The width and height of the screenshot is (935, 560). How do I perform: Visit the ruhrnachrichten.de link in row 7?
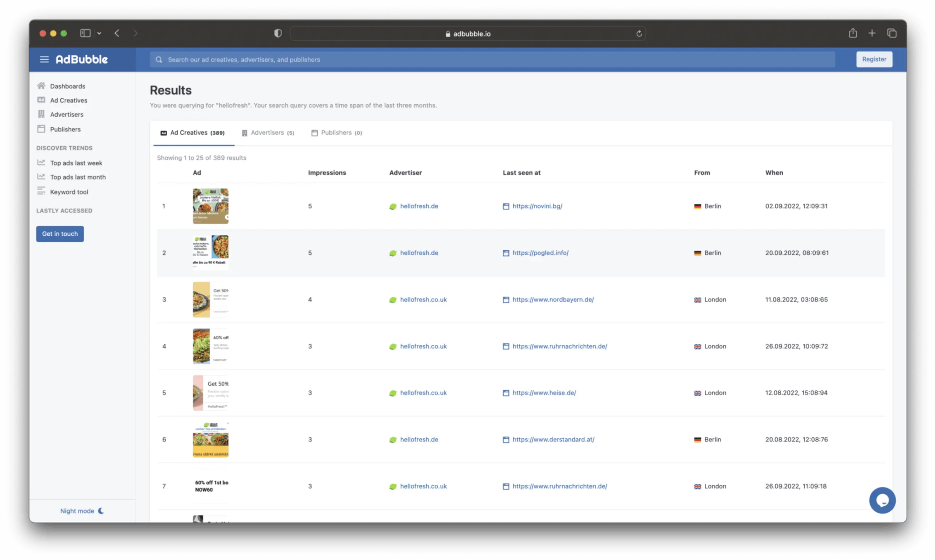point(560,486)
